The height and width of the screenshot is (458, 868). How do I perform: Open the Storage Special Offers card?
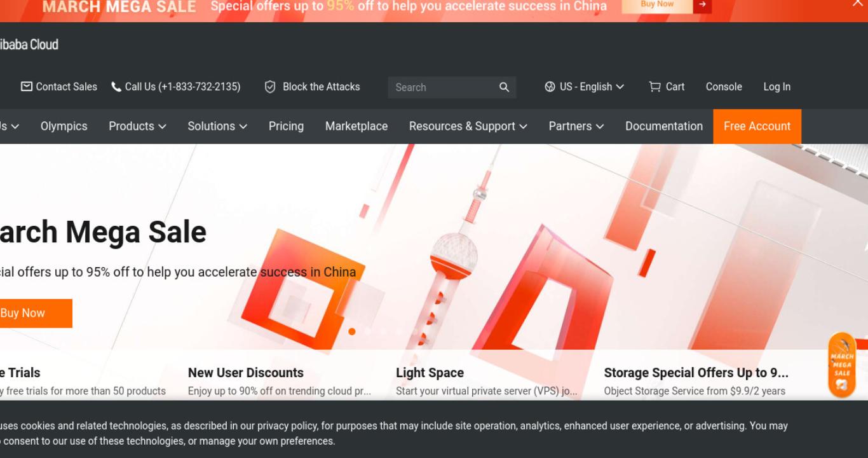(696, 381)
